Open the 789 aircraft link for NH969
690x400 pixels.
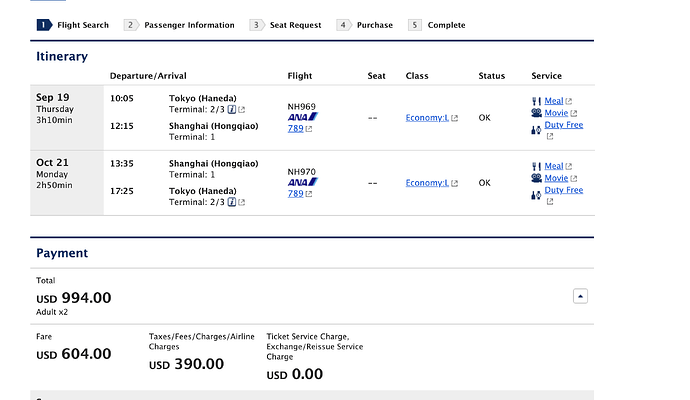(296, 128)
